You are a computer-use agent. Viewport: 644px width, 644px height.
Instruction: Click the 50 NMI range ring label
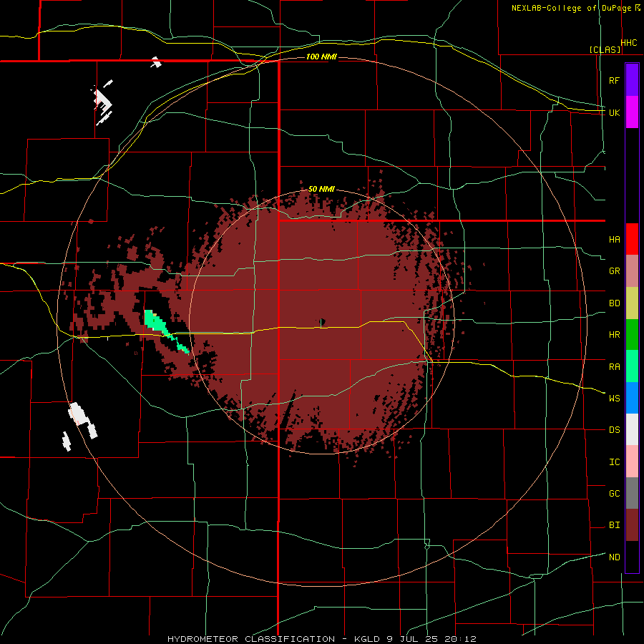pos(321,189)
